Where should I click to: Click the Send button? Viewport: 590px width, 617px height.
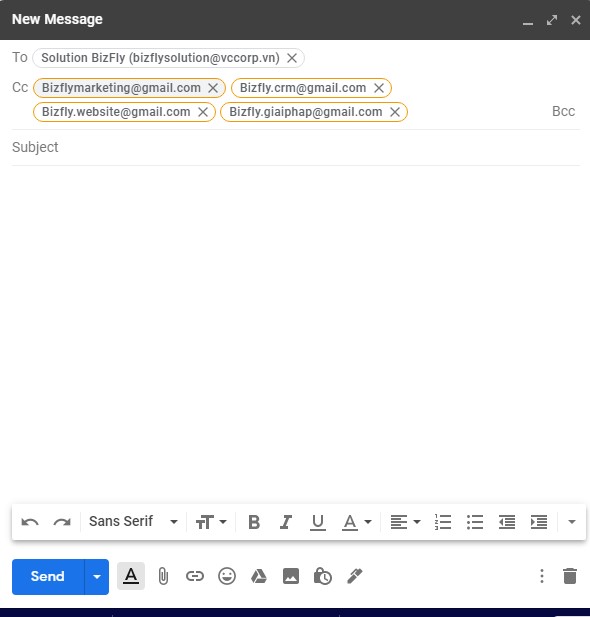[48, 577]
